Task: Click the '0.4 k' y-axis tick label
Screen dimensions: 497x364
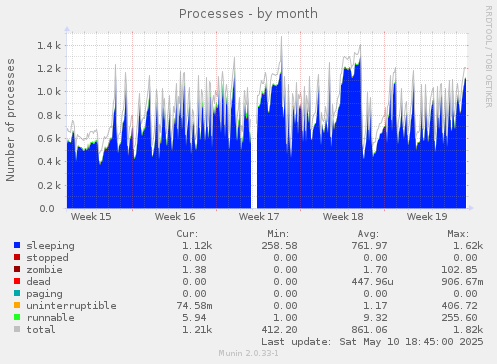Action: pos(49,162)
